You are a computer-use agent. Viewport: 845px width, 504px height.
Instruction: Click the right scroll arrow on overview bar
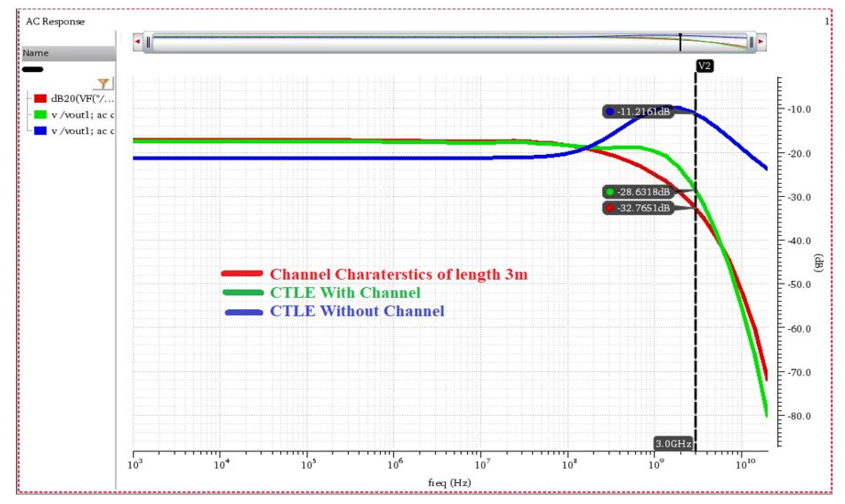tap(761, 42)
